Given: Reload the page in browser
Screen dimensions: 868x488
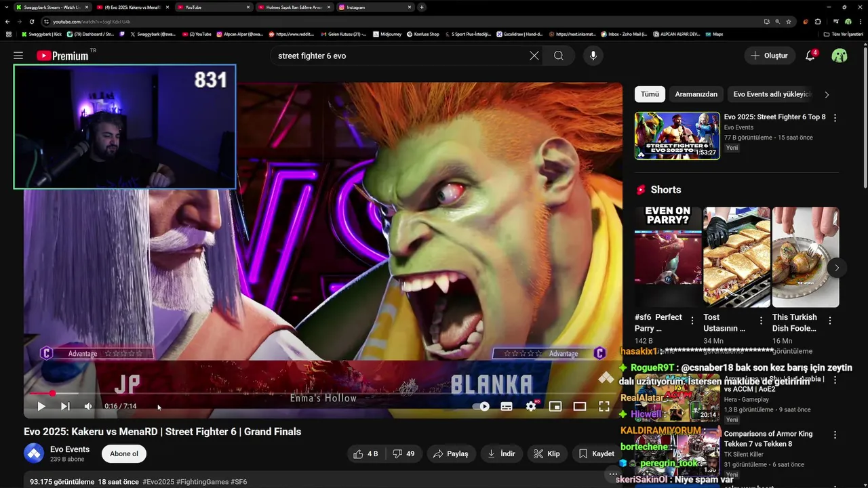Looking at the screenshot, I should click(31, 22).
